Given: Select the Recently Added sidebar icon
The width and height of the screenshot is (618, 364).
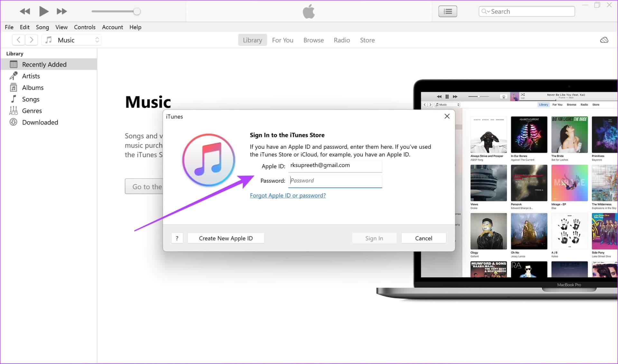Looking at the screenshot, I should click(15, 64).
